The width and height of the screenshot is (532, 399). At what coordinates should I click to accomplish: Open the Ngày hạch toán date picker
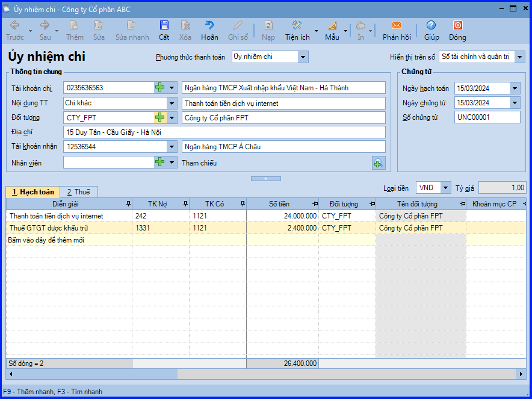(x=515, y=88)
